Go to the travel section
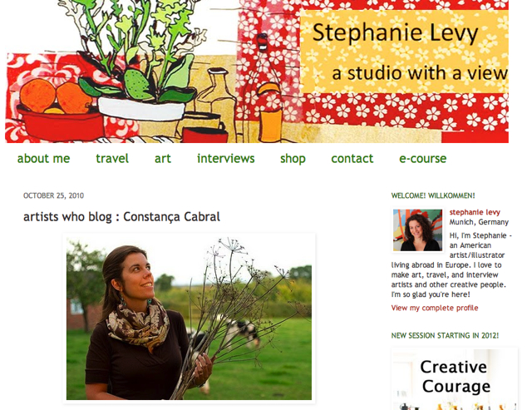The height and width of the screenshot is (410, 532). [x=112, y=159]
